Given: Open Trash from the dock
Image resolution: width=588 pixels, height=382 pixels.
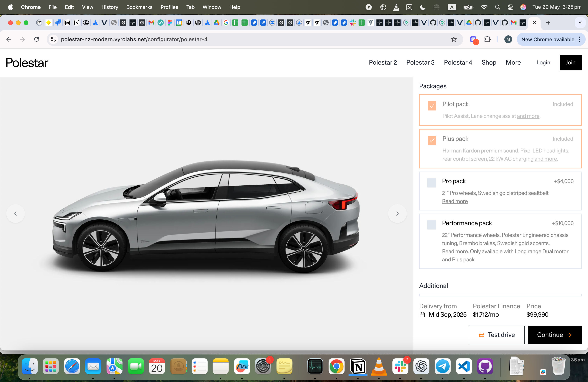Looking at the screenshot, I should [x=558, y=366].
